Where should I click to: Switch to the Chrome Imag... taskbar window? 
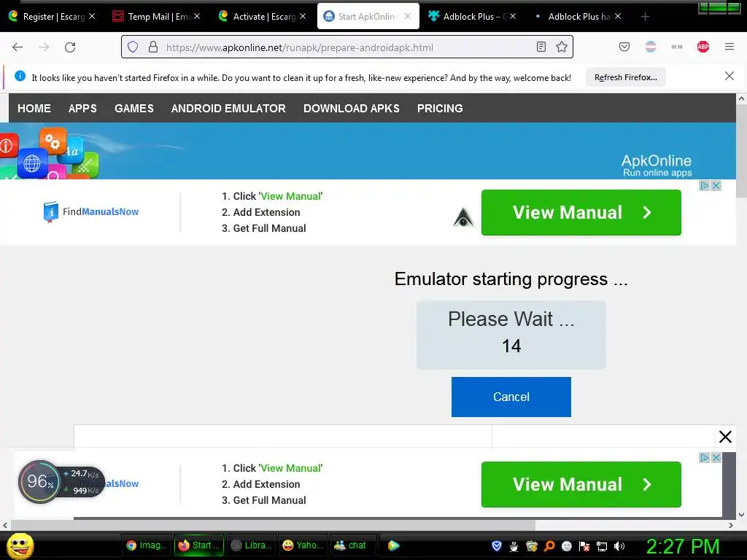click(147, 545)
